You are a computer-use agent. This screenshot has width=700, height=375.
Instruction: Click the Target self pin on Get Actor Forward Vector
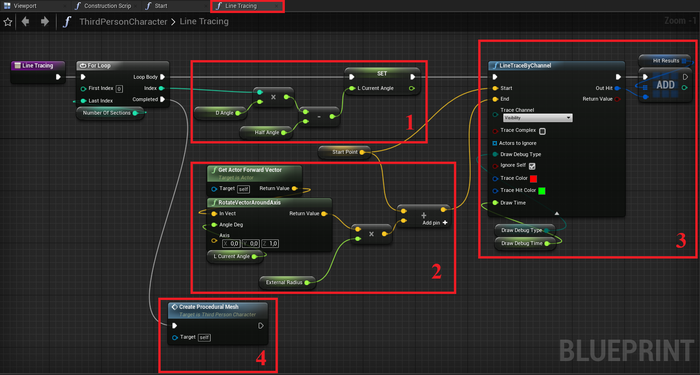tap(214, 189)
